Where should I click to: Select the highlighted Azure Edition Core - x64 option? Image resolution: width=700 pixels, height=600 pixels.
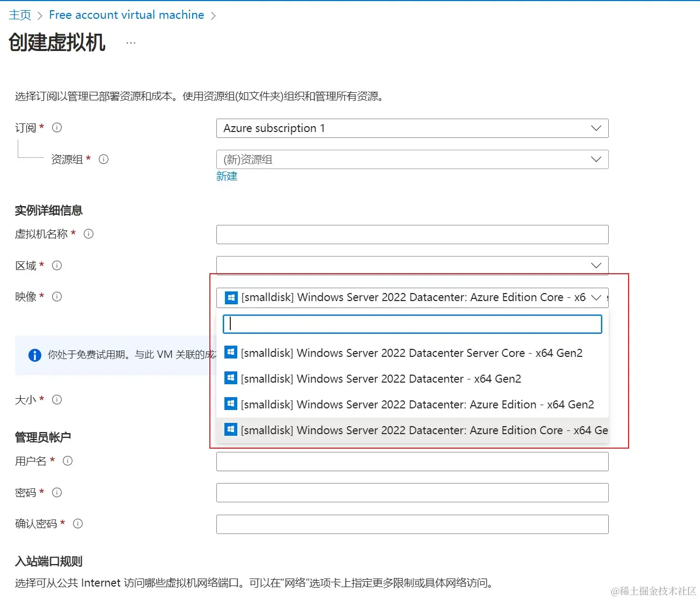(x=412, y=430)
